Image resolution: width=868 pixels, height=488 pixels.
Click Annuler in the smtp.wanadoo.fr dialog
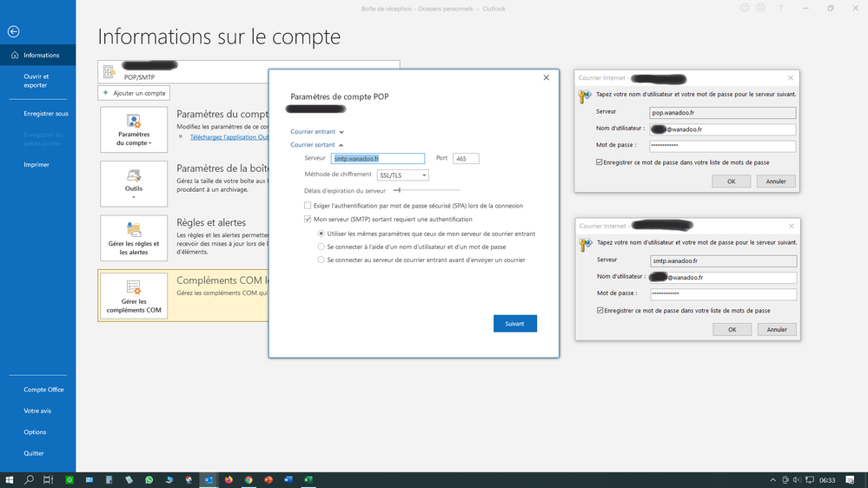[x=777, y=329]
